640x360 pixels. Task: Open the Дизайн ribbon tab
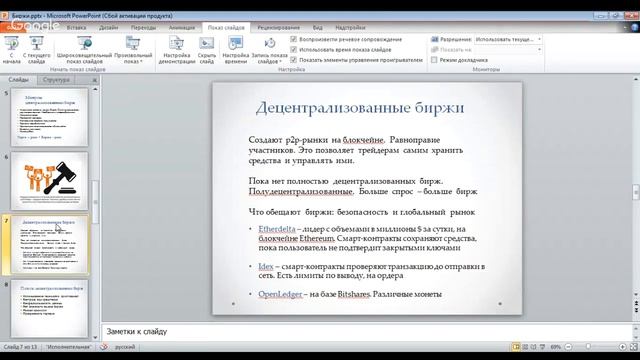109,28
